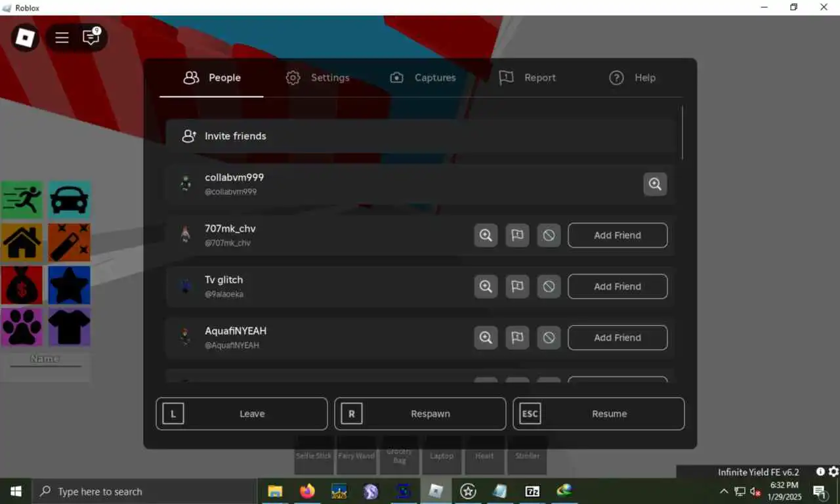
Task: Click the Windows search box
Action: coord(144,491)
